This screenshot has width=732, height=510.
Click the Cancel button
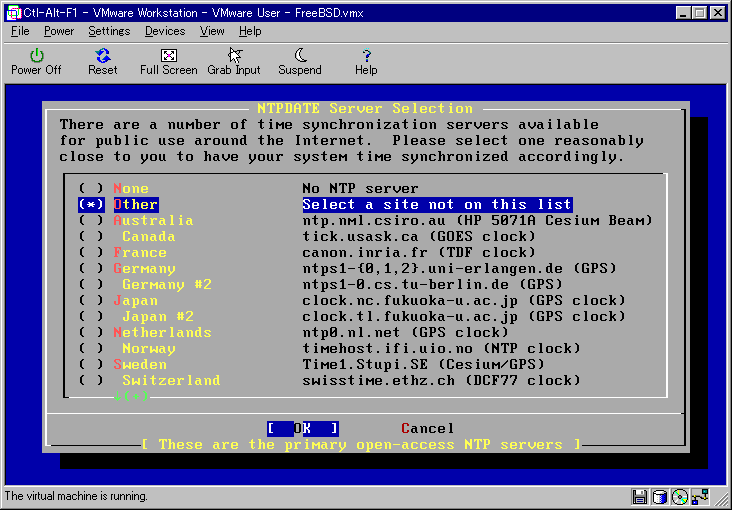tap(428, 428)
